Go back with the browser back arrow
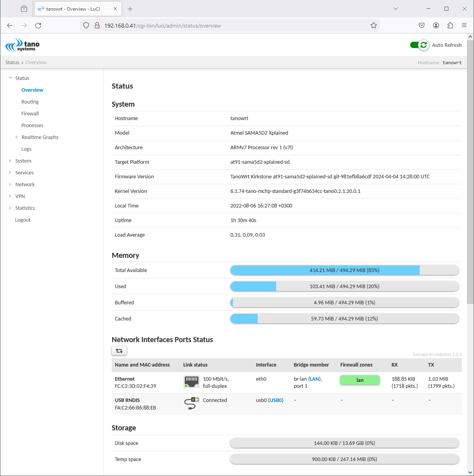The width and height of the screenshot is (474, 476). click(x=10, y=26)
